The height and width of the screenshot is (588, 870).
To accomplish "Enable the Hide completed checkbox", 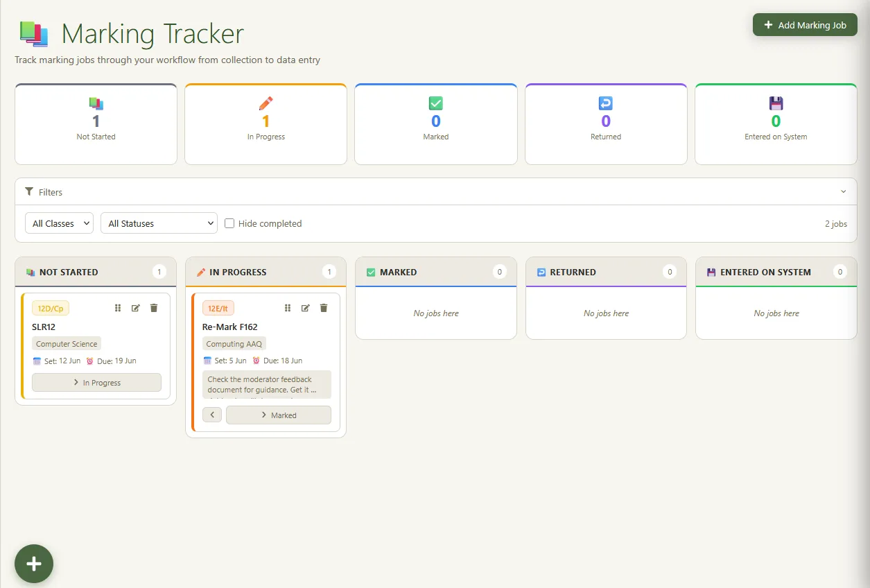I will pyautogui.click(x=229, y=223).
